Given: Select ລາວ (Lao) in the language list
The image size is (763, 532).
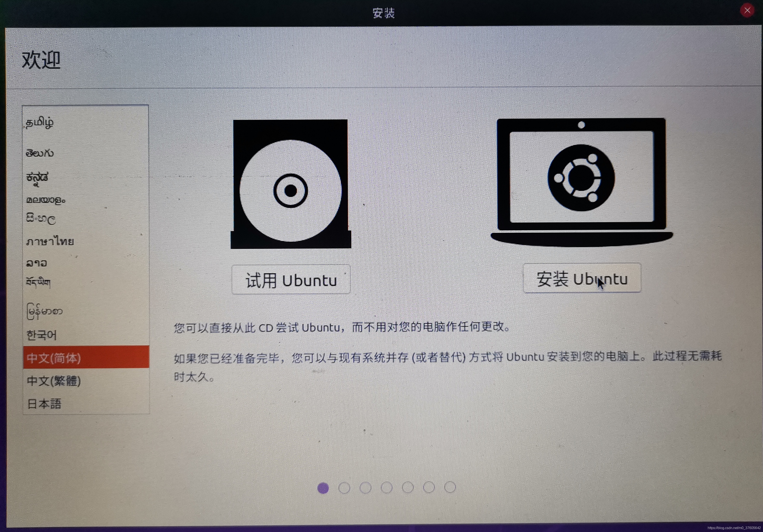Looking at the screenshot, I should point(86,263).
